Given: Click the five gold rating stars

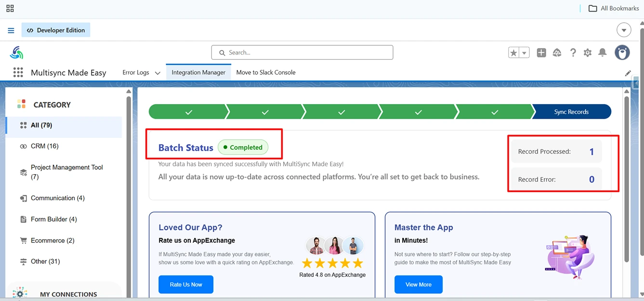Looking at the screenshot, I should [332, 263].
